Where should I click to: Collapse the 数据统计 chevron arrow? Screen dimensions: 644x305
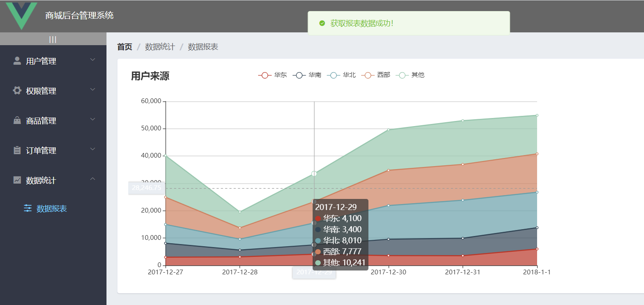coord(93,179)
